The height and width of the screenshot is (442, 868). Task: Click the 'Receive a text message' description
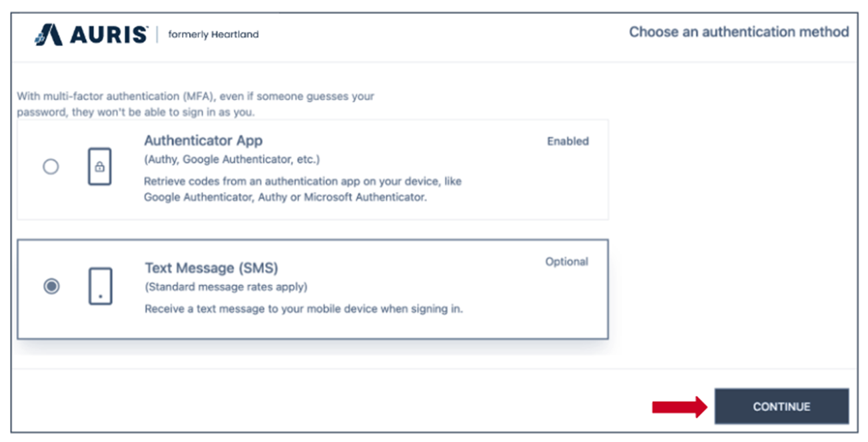[303, 310]
